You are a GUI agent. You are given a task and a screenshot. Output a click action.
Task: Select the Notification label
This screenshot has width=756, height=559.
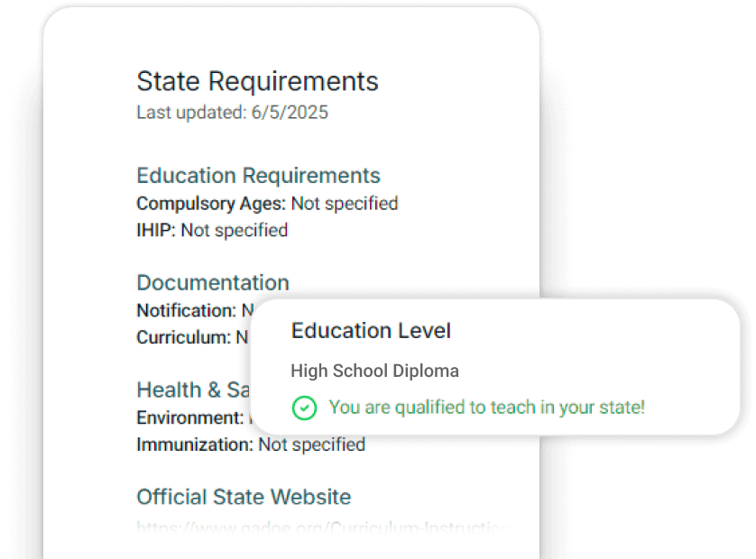click(x=186, y=310)
